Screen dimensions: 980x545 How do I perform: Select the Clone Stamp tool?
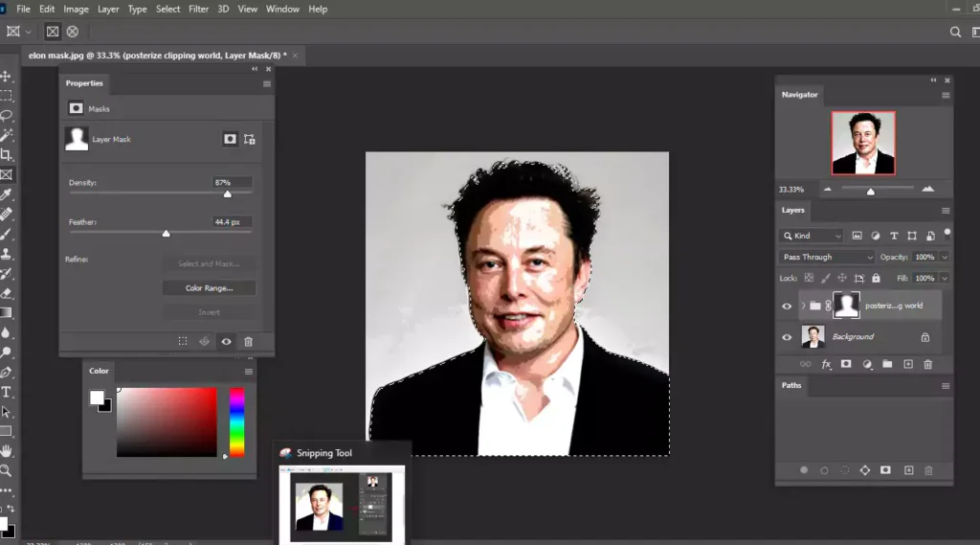(7, 254)
